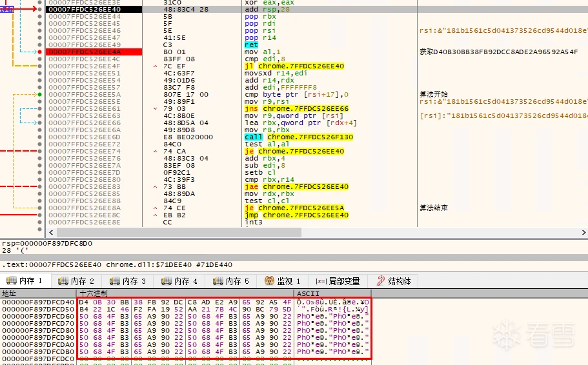Click the comment '算法结束'

pos(434,208)
